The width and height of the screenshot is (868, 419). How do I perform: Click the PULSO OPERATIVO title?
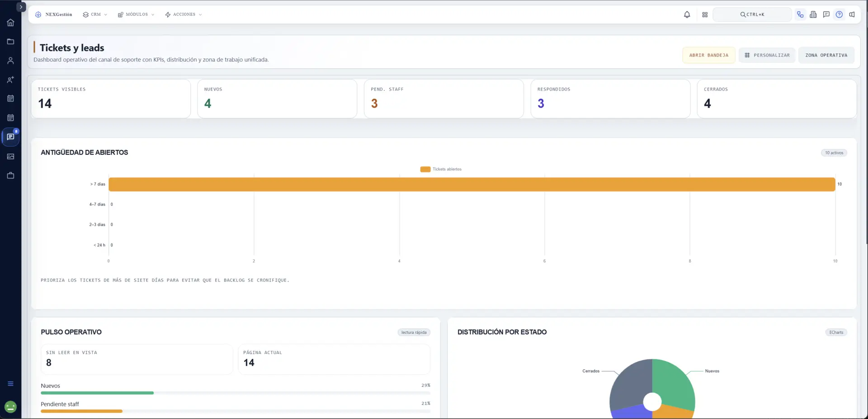coord(71,332)
